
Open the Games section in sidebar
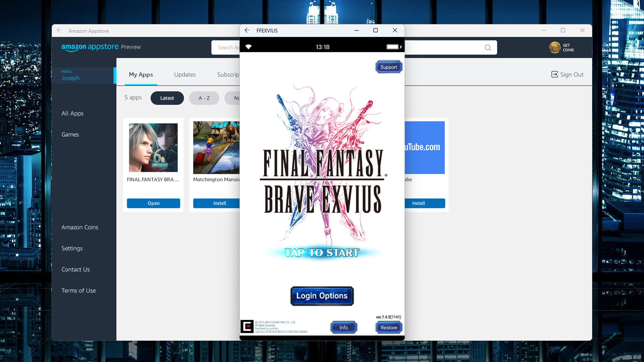(x=69, y=134)
